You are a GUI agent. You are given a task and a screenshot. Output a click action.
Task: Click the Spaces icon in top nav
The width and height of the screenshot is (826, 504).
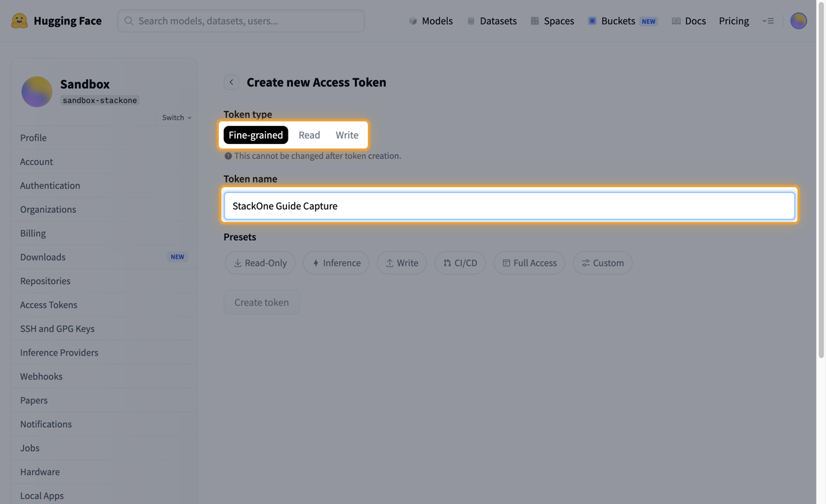coord(535,21)
